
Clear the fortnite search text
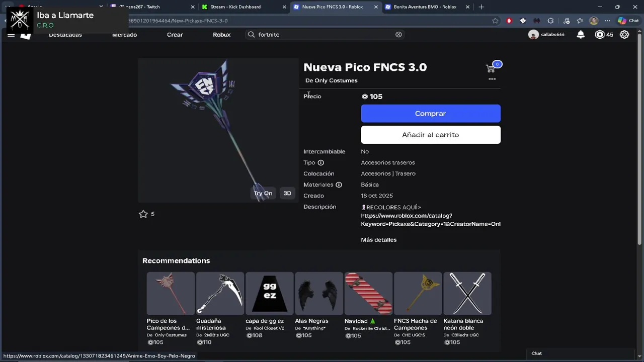(398, 35)
